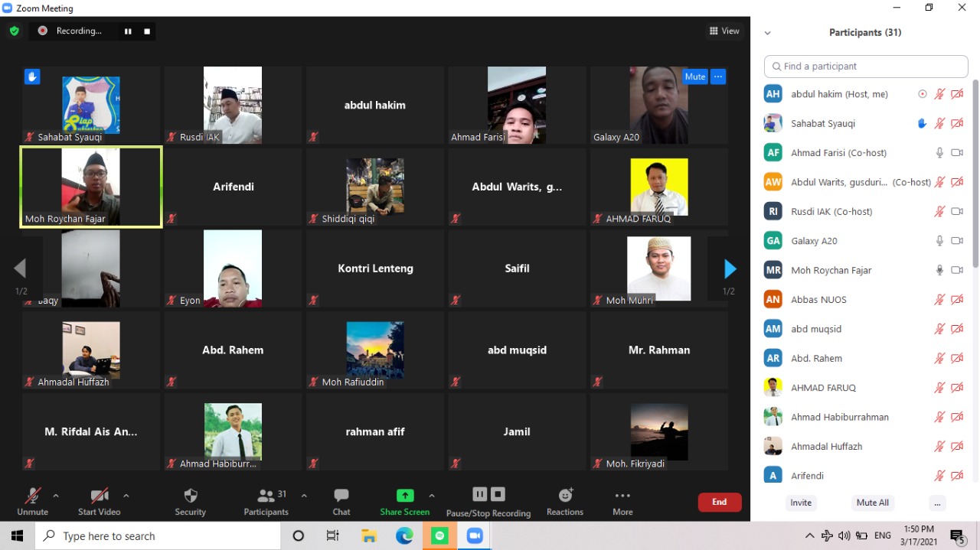Pause the recording from top recording bar
Viewport: 980px width, 550px height.
[x=128, y=31]
